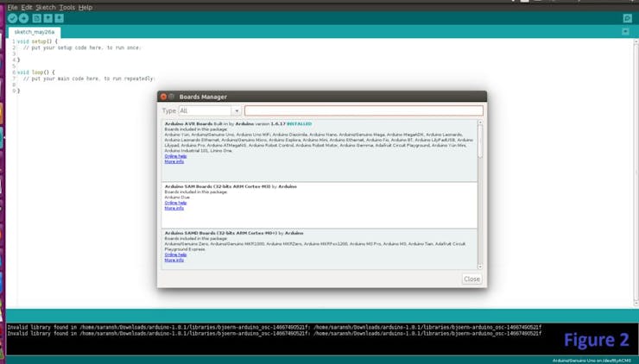This screenshot has width=639, height=364.
Task: Expand the Type filter dropdown
Action: click(237, 110)
